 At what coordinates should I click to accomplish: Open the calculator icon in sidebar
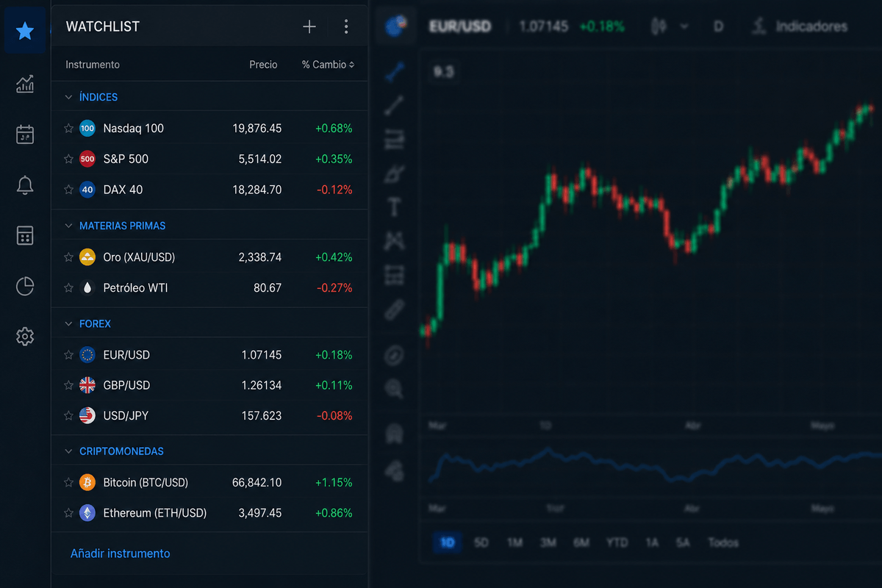coord(25,235)
